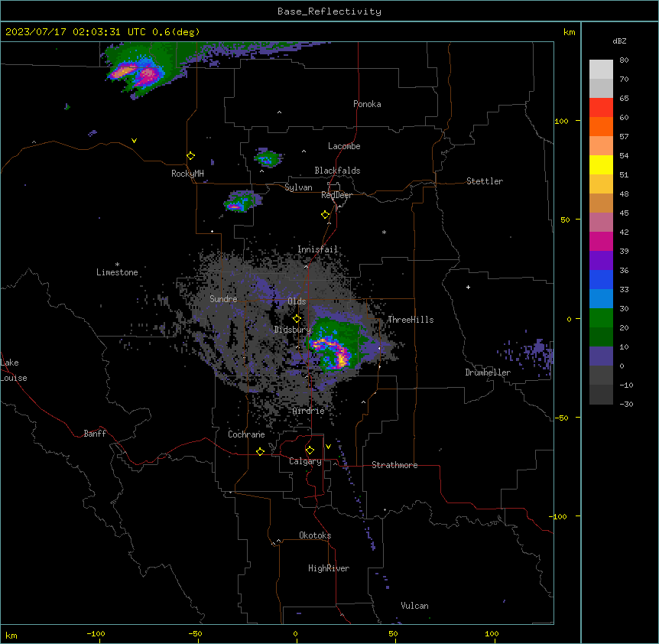Viewport: 659px width, 644px height.
Task: Click the yellow diamond marker near RockyMH
Action: pos(191,156)
